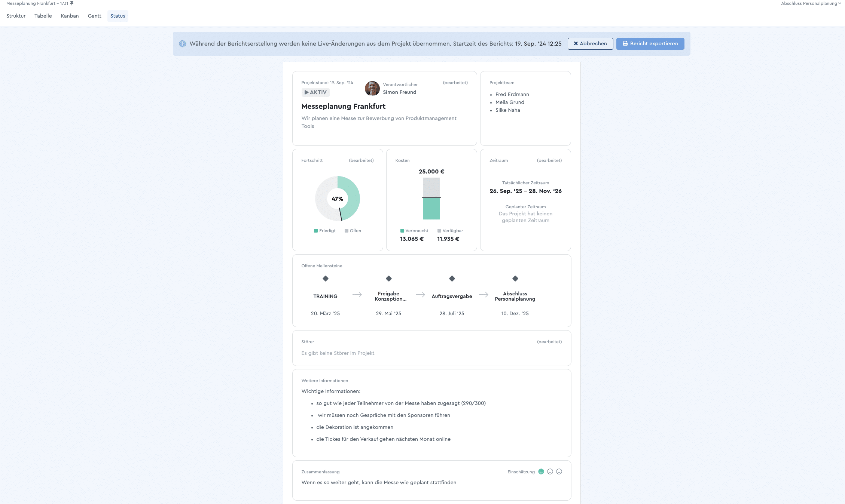Select the happy green smiley rating
The height and width of the screenshot is (504, 845).
pyautogui.click(x=541, y=471)
